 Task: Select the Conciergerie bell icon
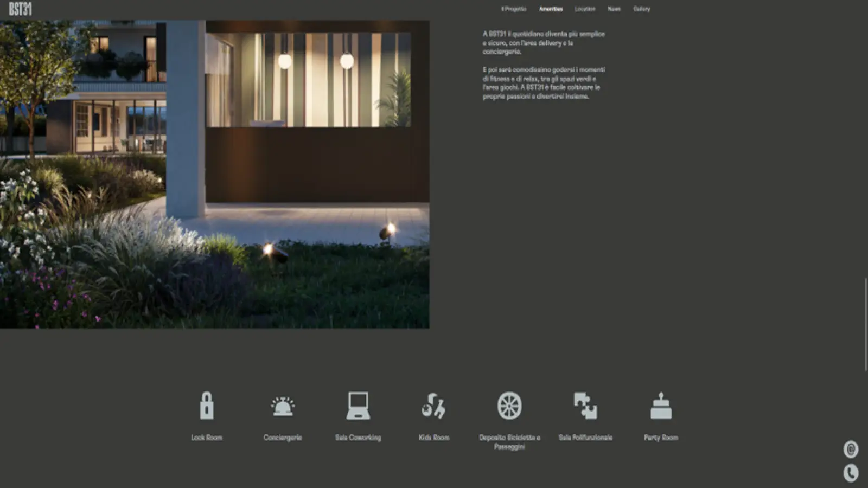click(x=282, y=406)
